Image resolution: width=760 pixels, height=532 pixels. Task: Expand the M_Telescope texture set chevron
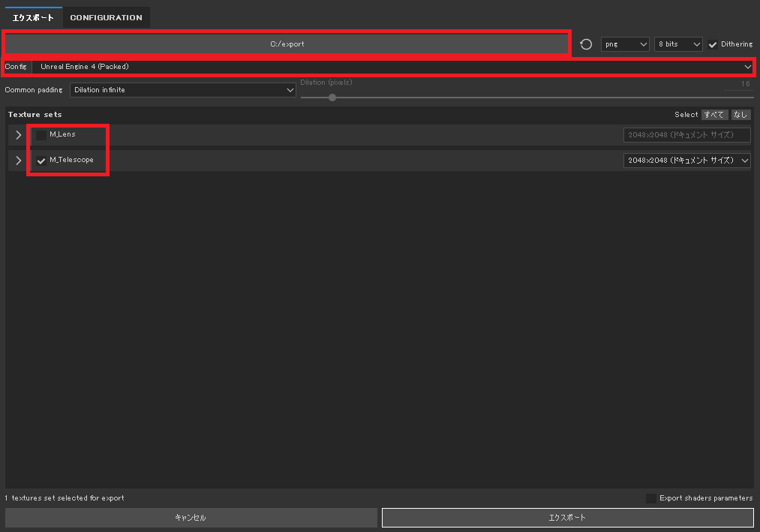[19, 161]
